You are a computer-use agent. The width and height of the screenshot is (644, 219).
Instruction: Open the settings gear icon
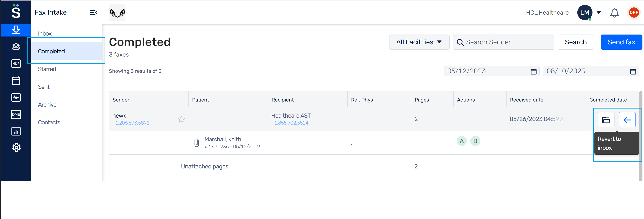tap(16, 147)
